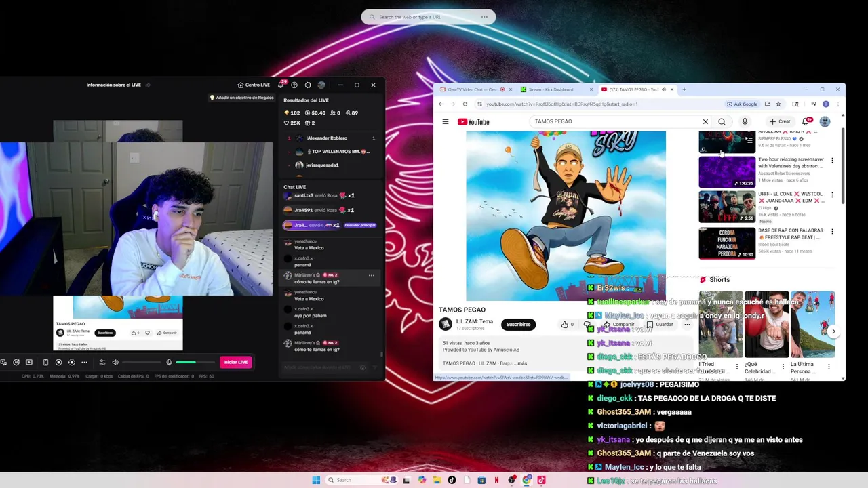Open Chrome from the taskbar
Screen dimensions: 868x488
pos(526,480)
